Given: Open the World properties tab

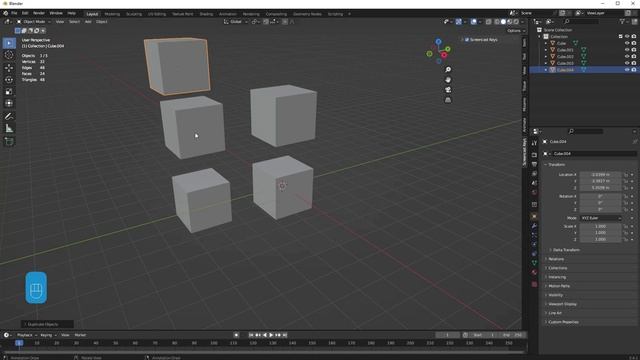Looking at the screenshot, I should coord(534,192).
